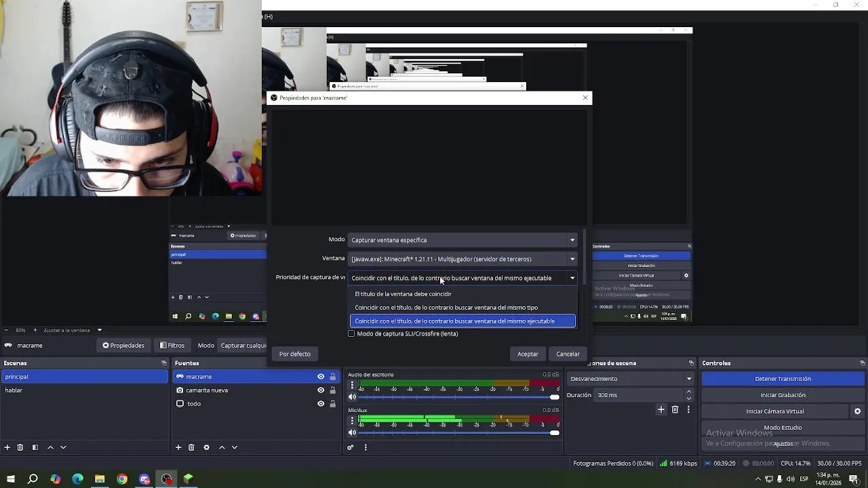The height and width of the screenshot is (488, 868).
Task: Zoom out the preview with the minus icon
Action: point(6,330)
